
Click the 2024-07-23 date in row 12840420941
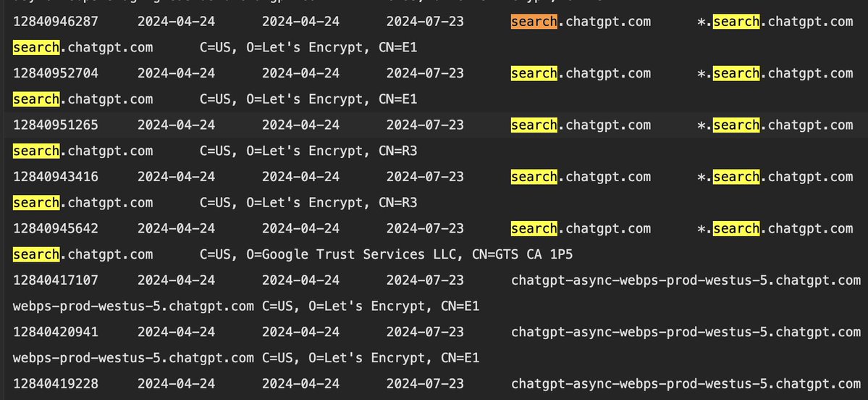tap(425, 333)
